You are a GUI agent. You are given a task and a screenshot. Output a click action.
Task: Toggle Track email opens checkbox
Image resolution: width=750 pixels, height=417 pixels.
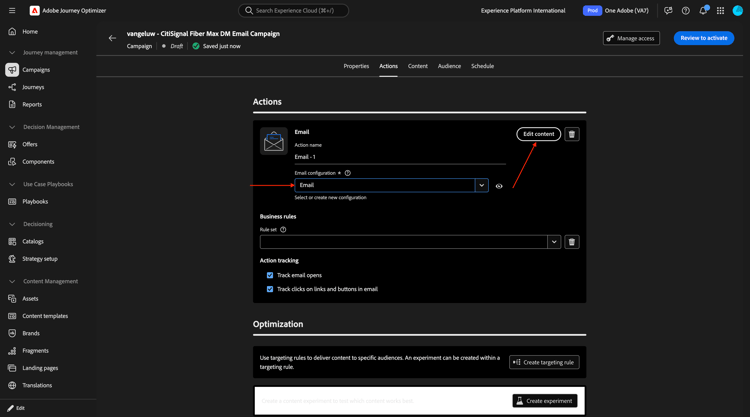point(270,275)
